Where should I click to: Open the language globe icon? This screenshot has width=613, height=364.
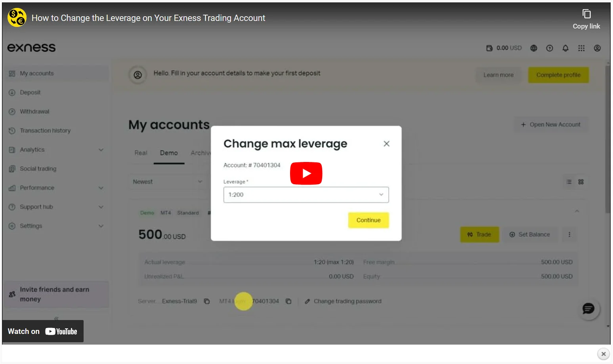point(534,48)
